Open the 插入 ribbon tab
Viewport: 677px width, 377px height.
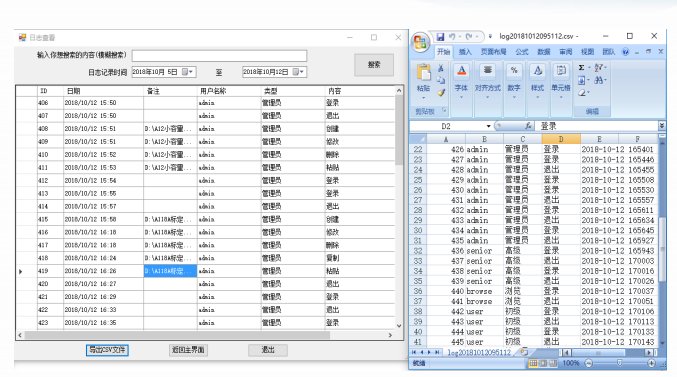pyautogui.click(x=465, y=52)
